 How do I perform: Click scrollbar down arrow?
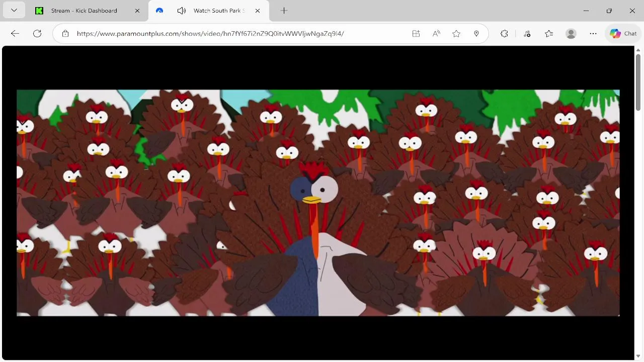(x=638, y=356)
